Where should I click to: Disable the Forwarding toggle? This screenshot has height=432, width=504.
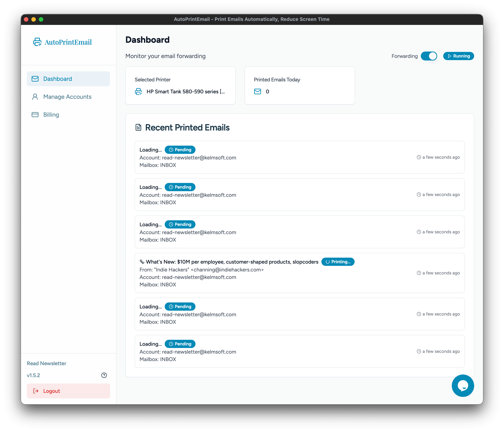(x=429, y=56)
